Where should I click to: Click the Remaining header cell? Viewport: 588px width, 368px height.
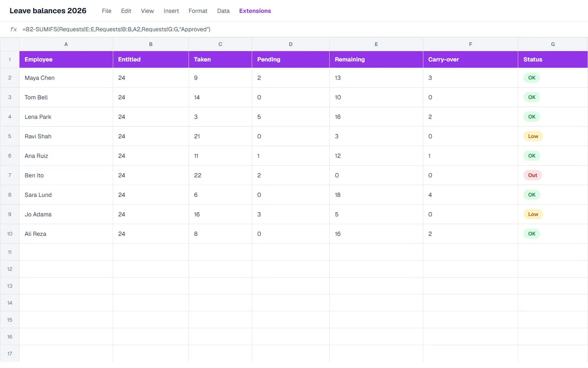point(376,60)
